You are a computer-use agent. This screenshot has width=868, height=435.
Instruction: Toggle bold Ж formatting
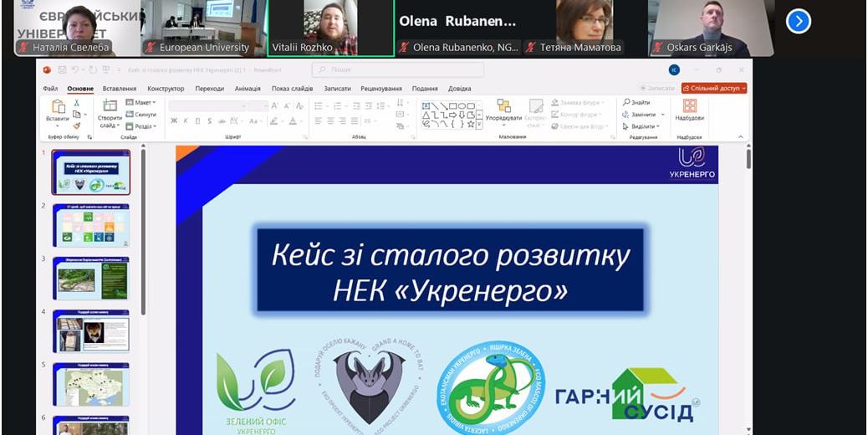(x=174, y=120)
